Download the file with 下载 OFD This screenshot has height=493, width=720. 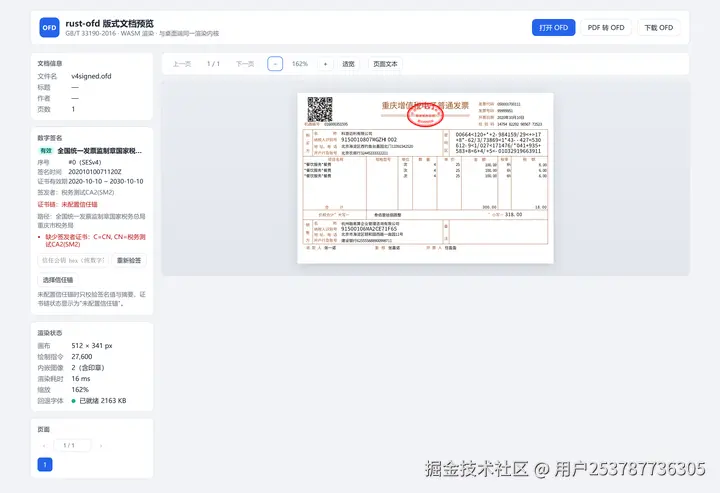(658, 28)
